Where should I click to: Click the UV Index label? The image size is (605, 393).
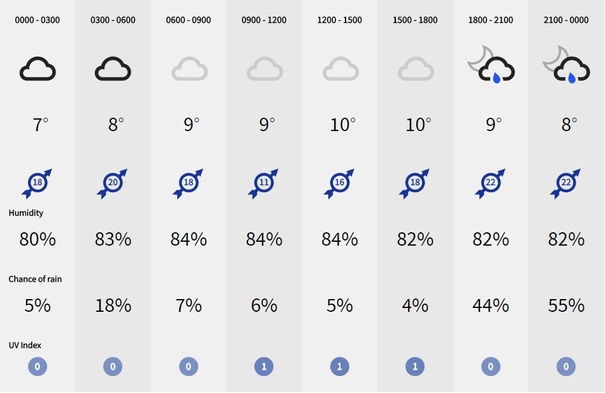click(25, 345)
